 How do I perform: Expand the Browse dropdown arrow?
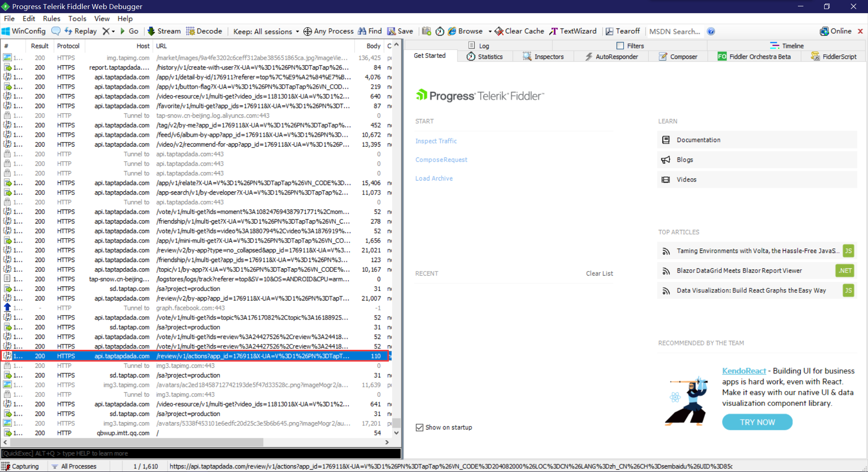490,32
